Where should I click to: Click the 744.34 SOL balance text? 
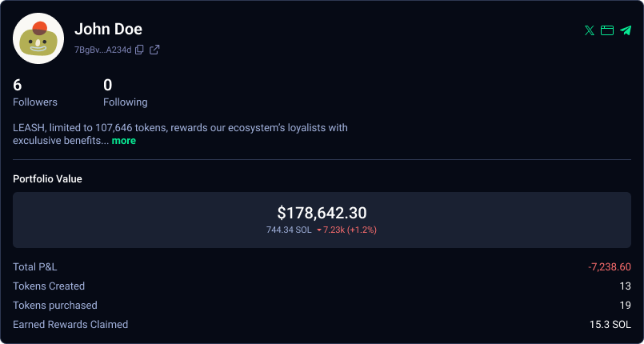click(289, 230)
